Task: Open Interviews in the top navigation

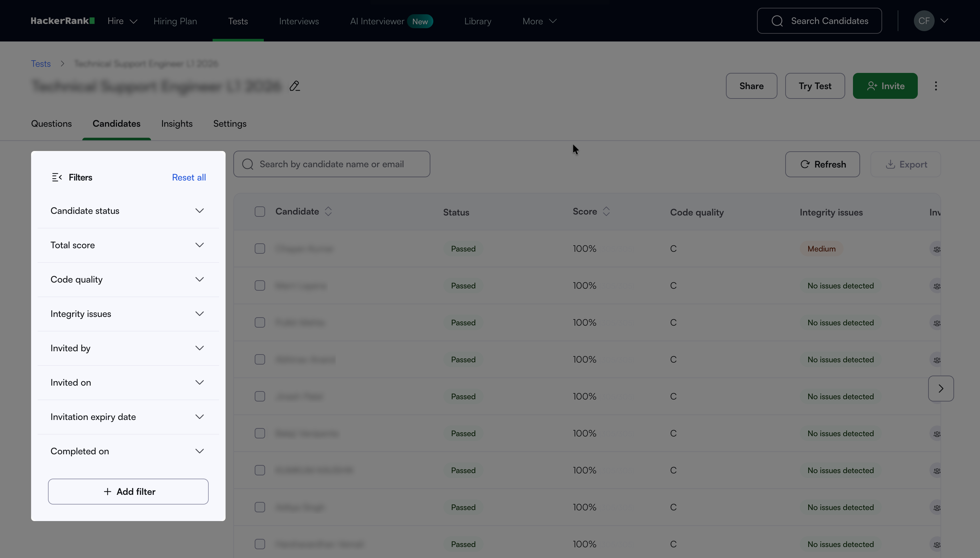Action: click(x=298, y=21)
